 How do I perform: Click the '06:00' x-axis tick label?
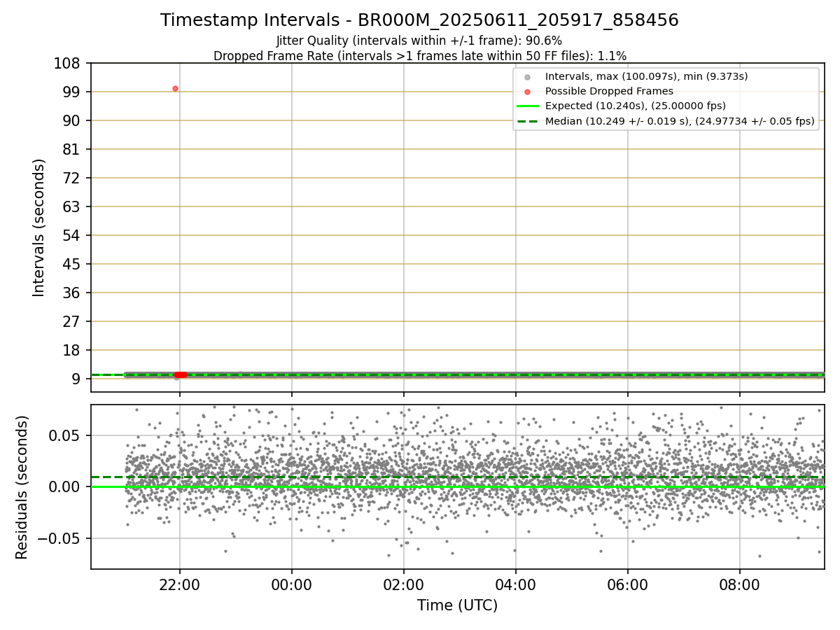(x=628, y=584)
